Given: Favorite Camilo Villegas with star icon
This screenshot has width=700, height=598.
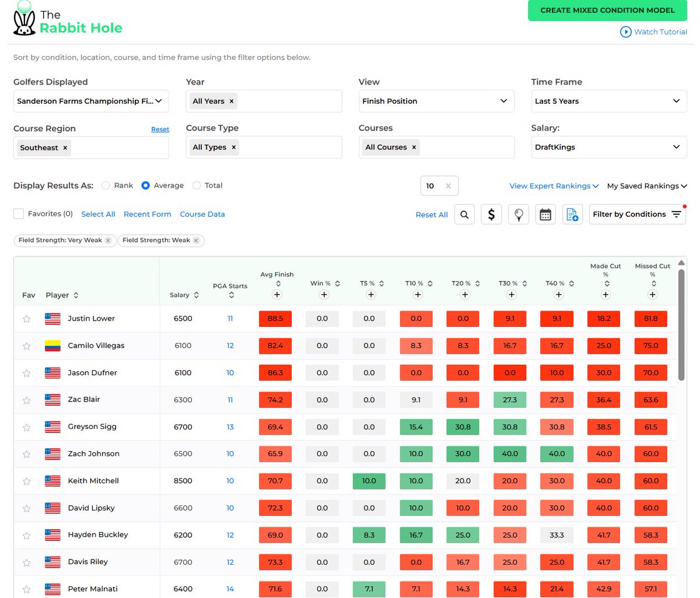Looking at the screenshot, I should pyautogui.click(x=26, y=346).
